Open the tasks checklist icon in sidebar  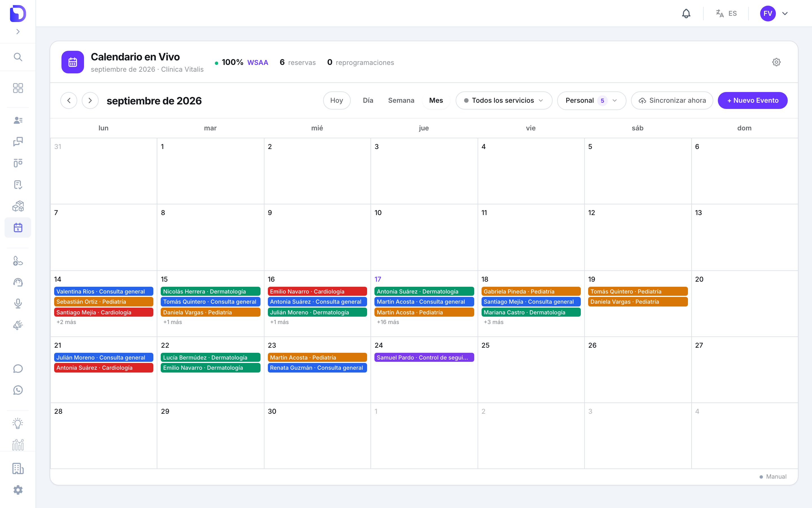18,185
